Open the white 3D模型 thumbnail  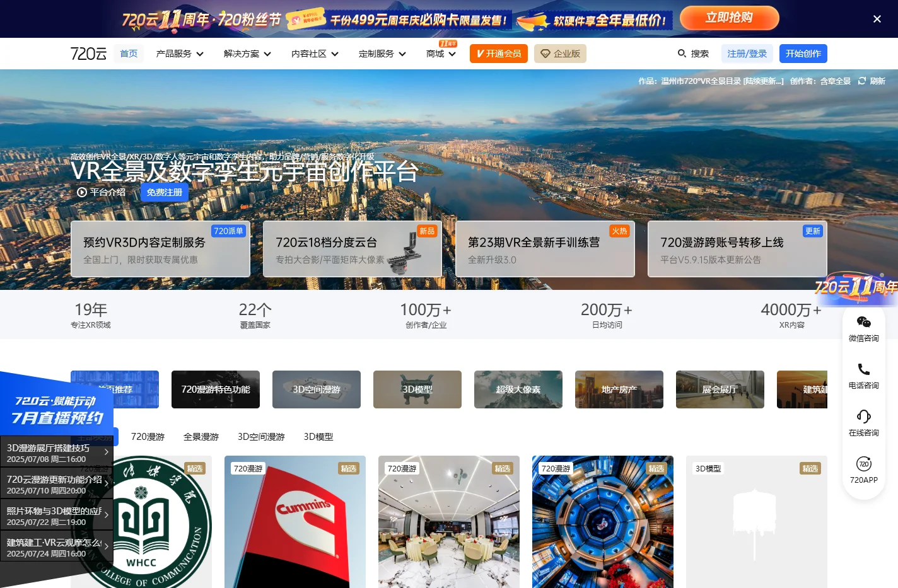(x=757, y=522)
